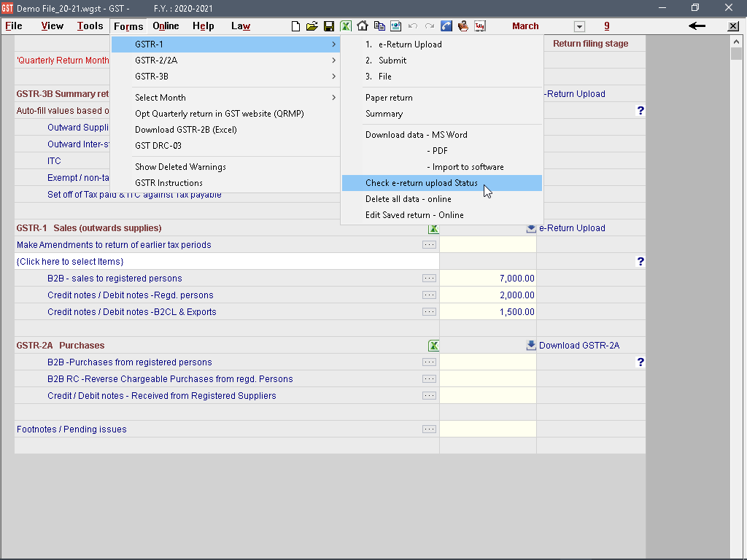Click the Download GSTR-2A link
The image size is (747, 560).
[579, 346]
